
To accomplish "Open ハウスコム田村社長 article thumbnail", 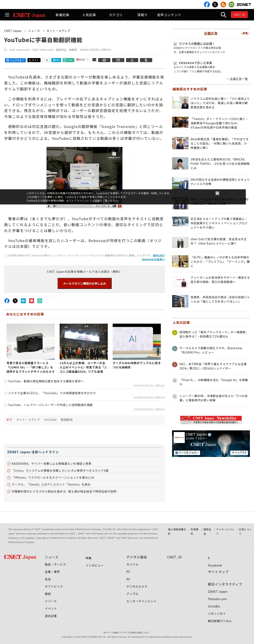I will tap(180, 102).
